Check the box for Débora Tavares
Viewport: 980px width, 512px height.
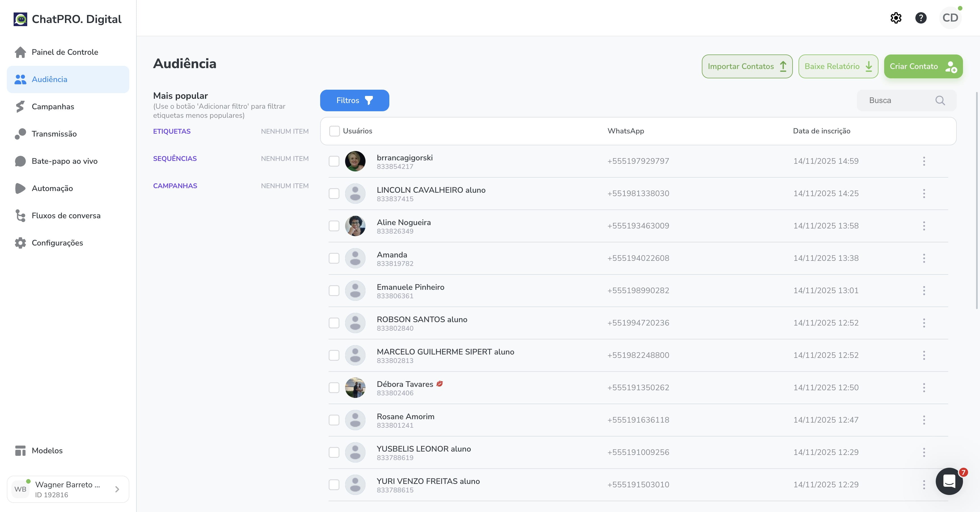tap(334, 387)
